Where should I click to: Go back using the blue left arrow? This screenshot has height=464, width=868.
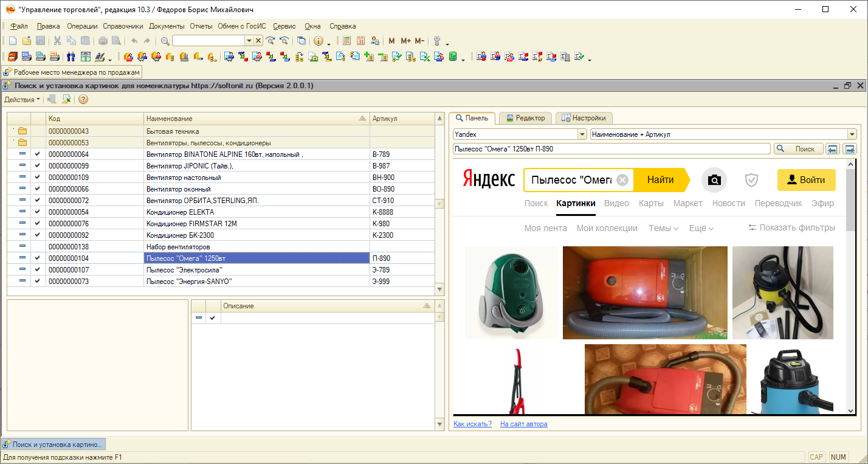coord(833,149)
